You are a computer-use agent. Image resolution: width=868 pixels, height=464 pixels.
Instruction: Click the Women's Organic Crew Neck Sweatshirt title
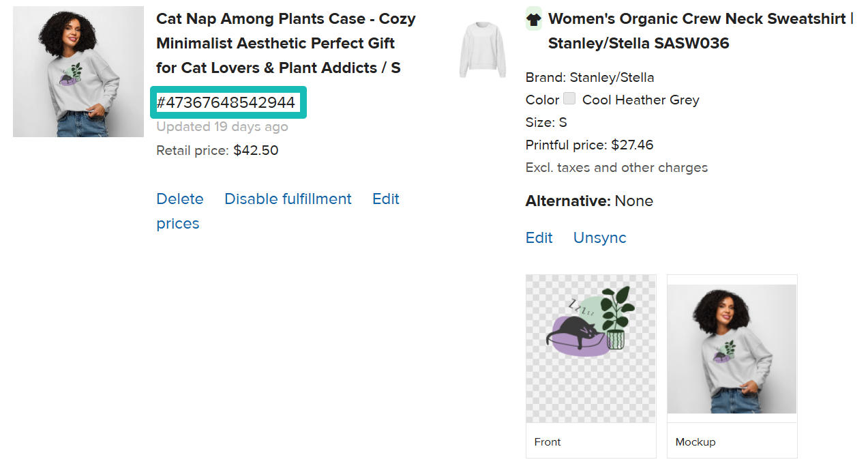[x=700, y=31]
